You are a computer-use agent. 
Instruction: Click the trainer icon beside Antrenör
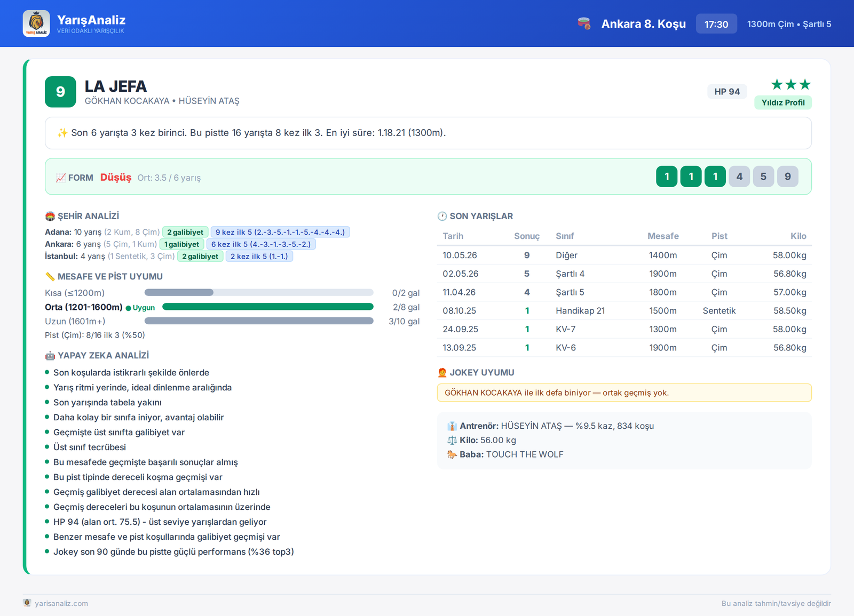(452, 426)
